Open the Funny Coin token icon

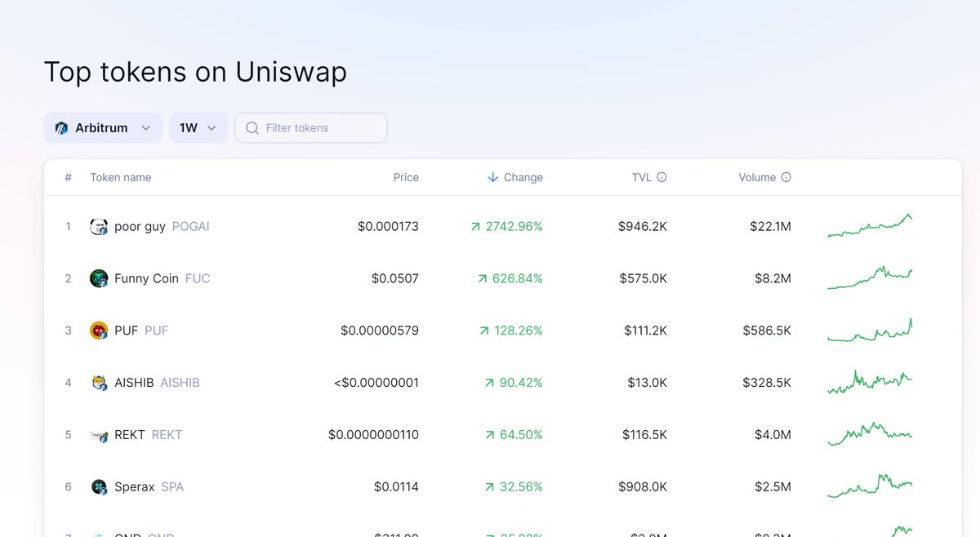click(99, 278)
